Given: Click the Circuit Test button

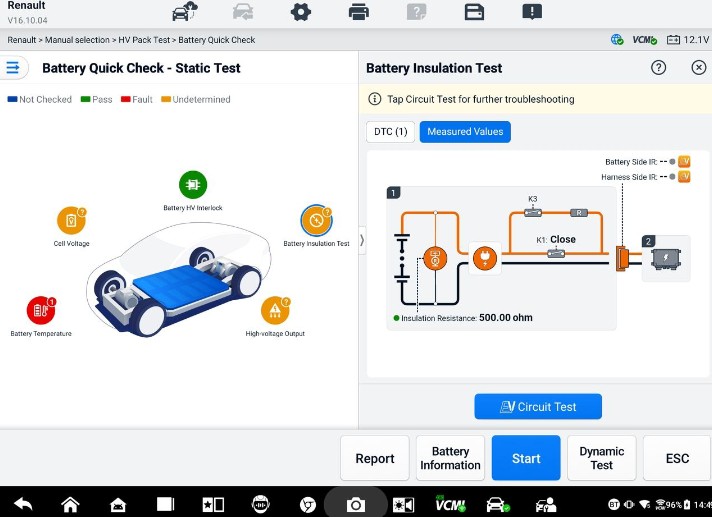Looking at the screenshot, I should (x=538, y=406).
